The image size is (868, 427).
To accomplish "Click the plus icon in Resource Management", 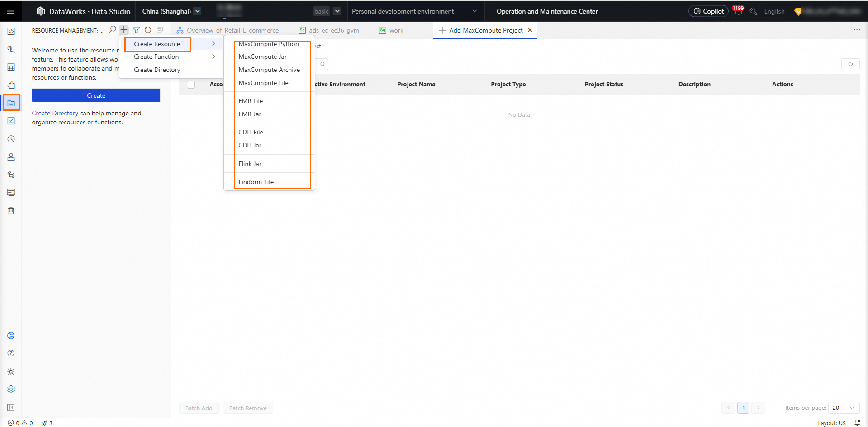I will coord(124,30).
